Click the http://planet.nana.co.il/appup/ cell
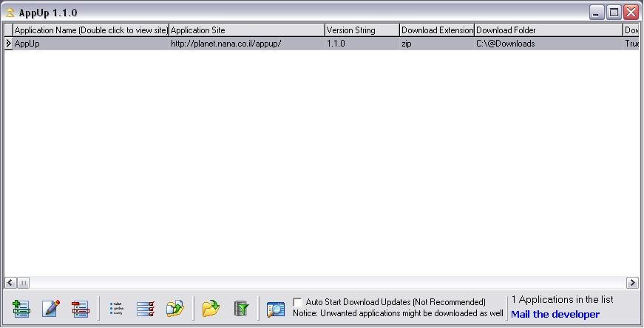The width and height of the screenshot is (644, 328). tap(247, 44)
